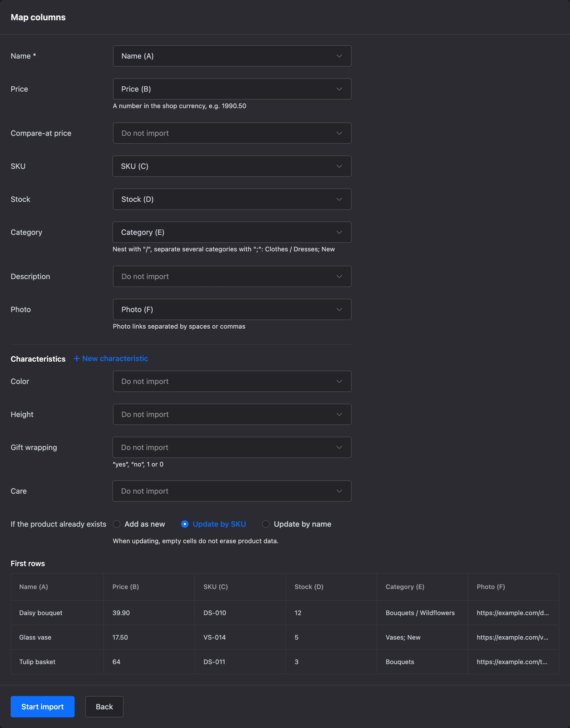
Task: Open the Name column mapping dropdown
Action: [232, 56]
